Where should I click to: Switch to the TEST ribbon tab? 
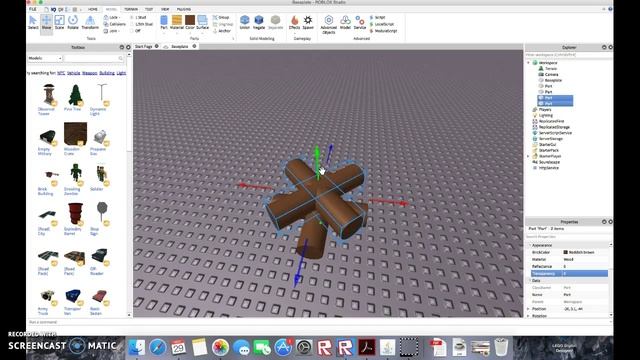click(149, 9)
